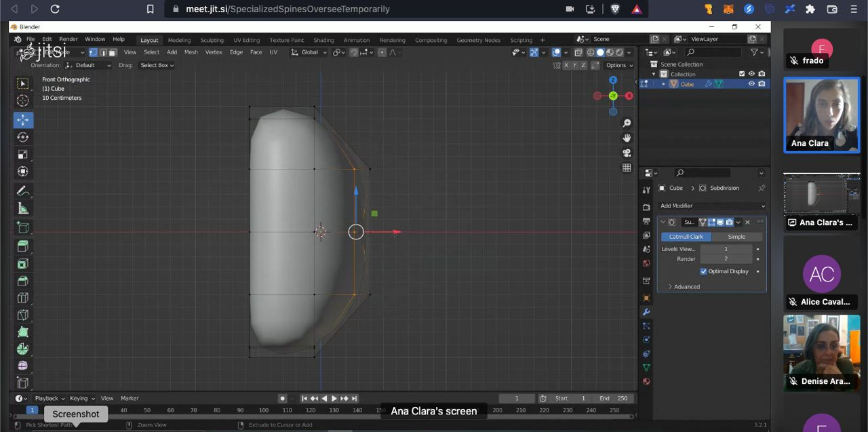868x432 pixels.
Task: Hide the Cube object with eye icon
Action: point(751,84)
